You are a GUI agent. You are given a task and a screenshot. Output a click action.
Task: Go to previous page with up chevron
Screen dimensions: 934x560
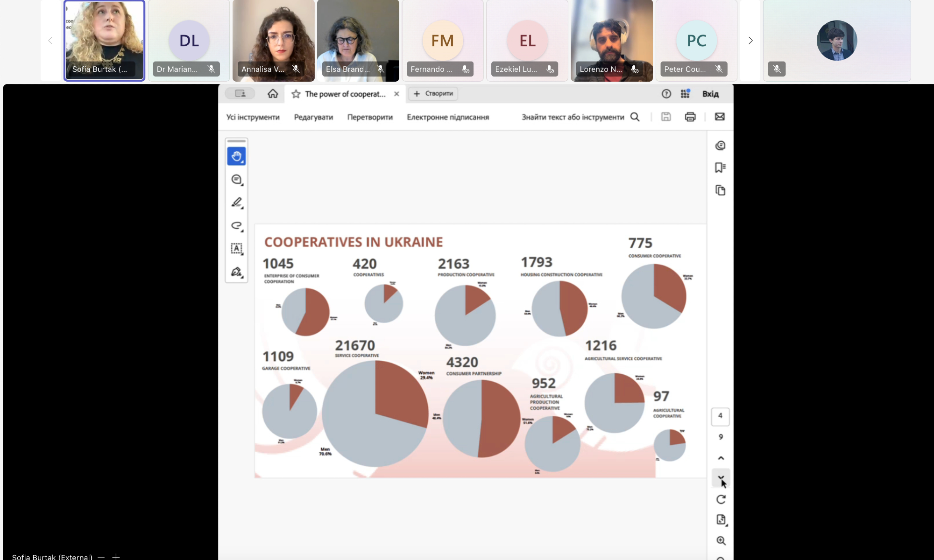click(721, 458)
